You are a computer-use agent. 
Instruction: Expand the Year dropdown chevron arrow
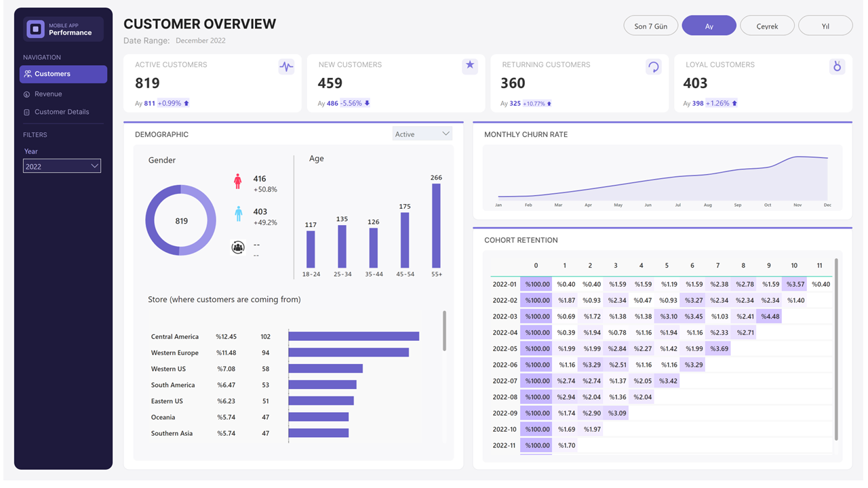(96, 165)
